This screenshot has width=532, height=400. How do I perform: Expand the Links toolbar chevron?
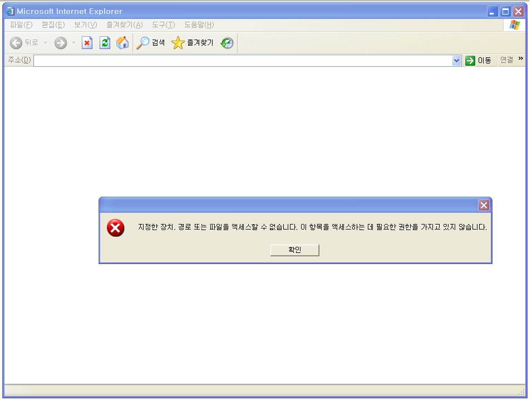(x=521, y=58)
